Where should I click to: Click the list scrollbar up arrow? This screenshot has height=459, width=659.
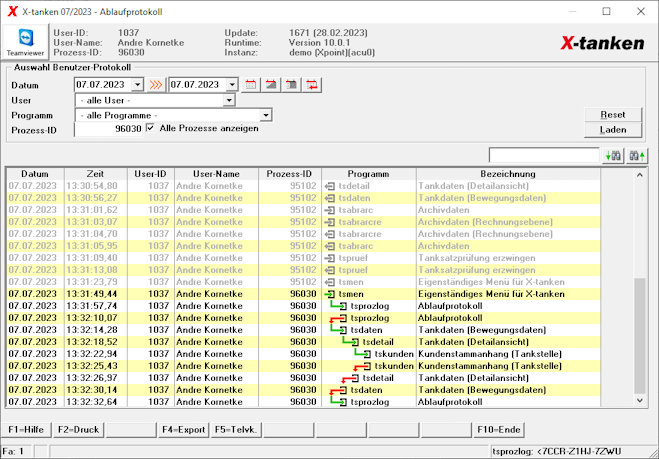click(x=639, y=175)
